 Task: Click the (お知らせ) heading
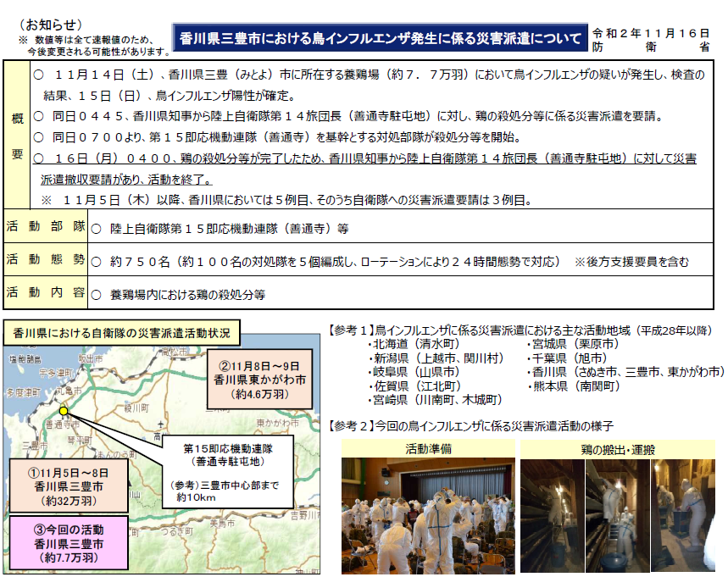pyautogui.click(x=51, y=24)
